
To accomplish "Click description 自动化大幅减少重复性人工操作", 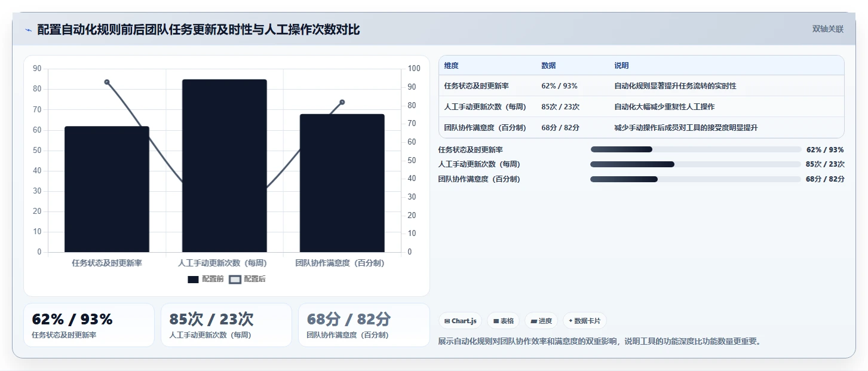I will click(x=664, y=107).
